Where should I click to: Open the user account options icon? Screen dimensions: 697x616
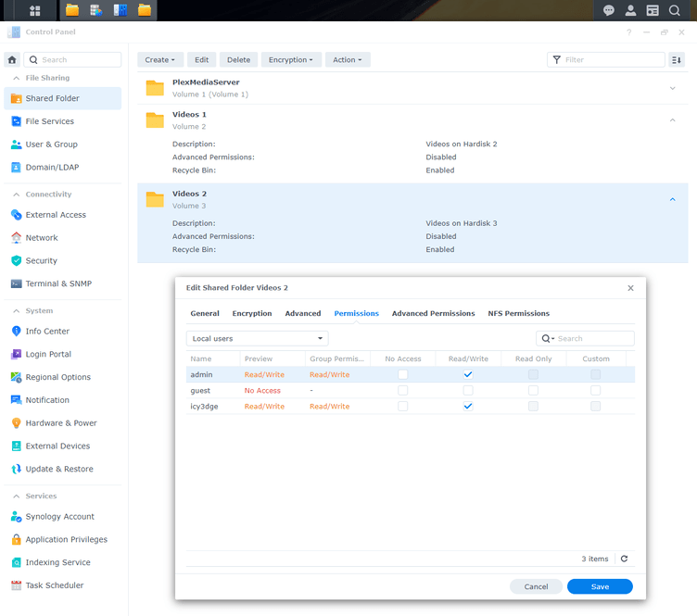click(630, 10)
